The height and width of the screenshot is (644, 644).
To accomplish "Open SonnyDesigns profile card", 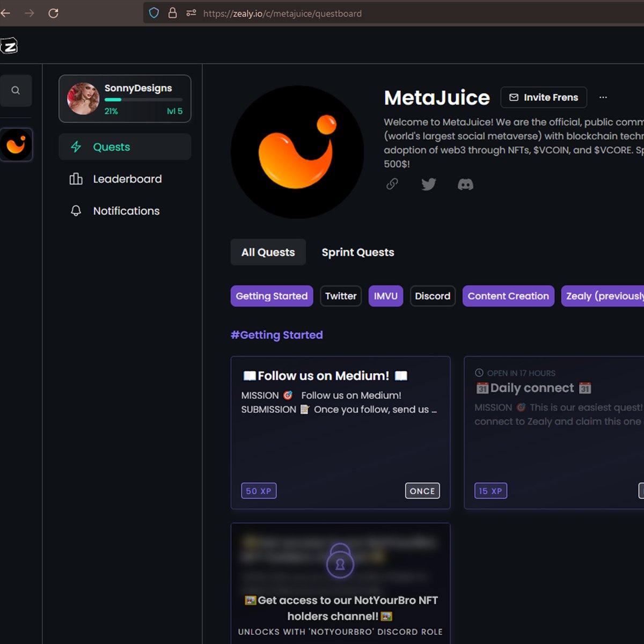I will point(125,99).
